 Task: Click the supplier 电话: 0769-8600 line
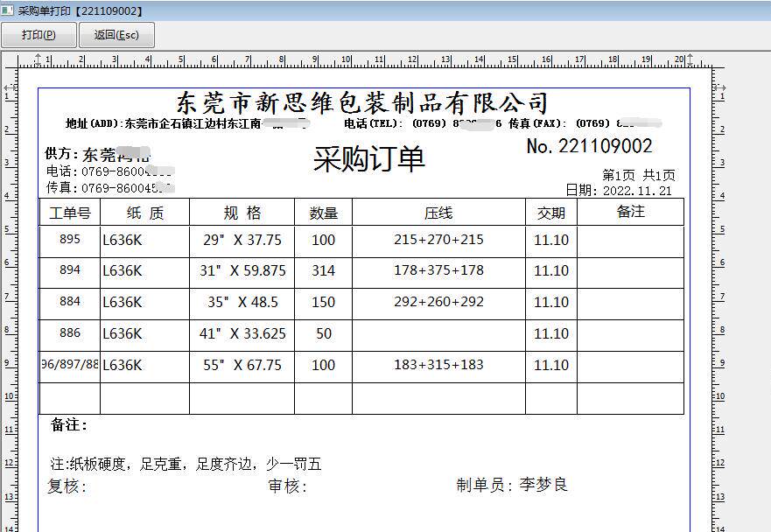(x=109, y=171)
